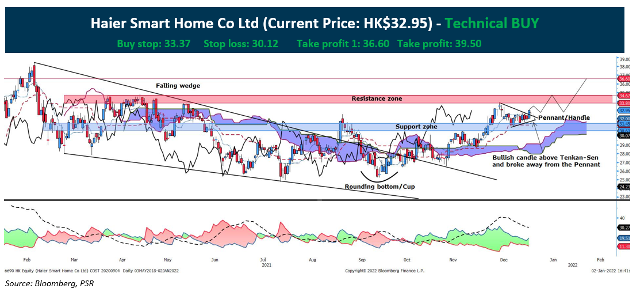644x296 pixels.
Task: Click the Bullish candle above Tenkan-Sen note
Action: click(x=546, y=161)
